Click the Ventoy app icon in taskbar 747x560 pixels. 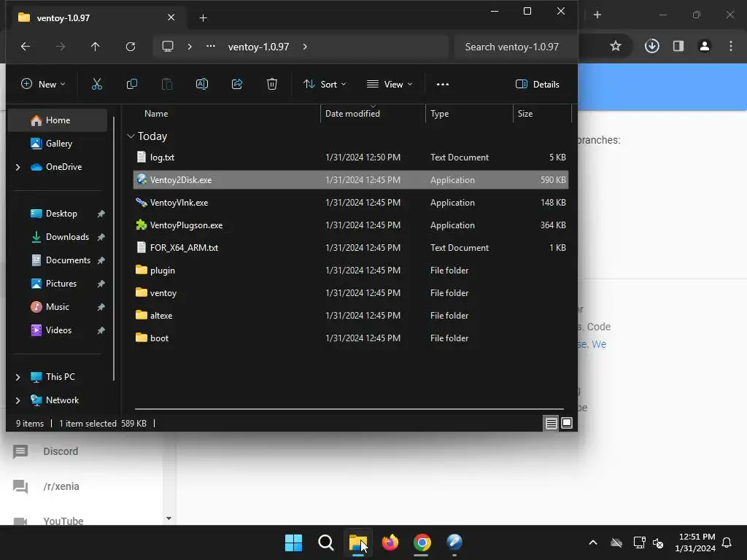click(x=454, y=542)
